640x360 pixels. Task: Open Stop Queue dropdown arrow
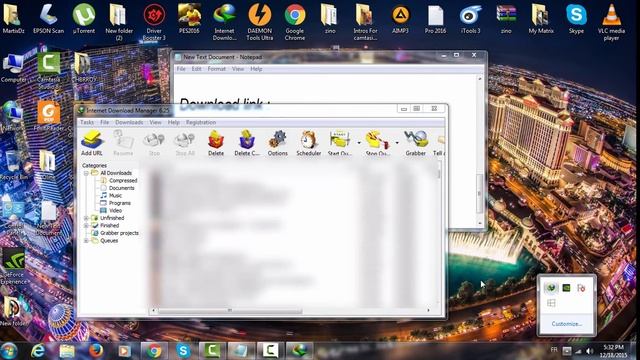tap(397, 143)
